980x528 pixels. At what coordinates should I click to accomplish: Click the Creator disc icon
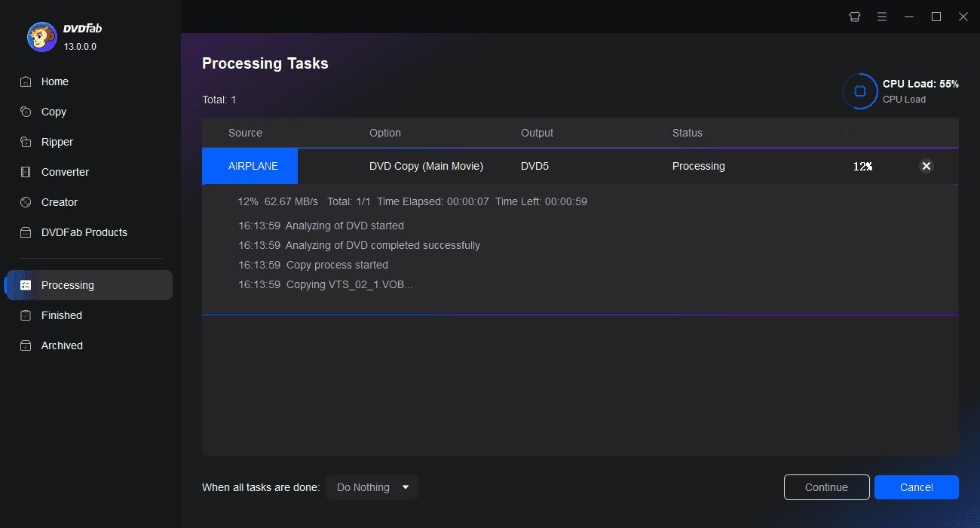[26, 202]
